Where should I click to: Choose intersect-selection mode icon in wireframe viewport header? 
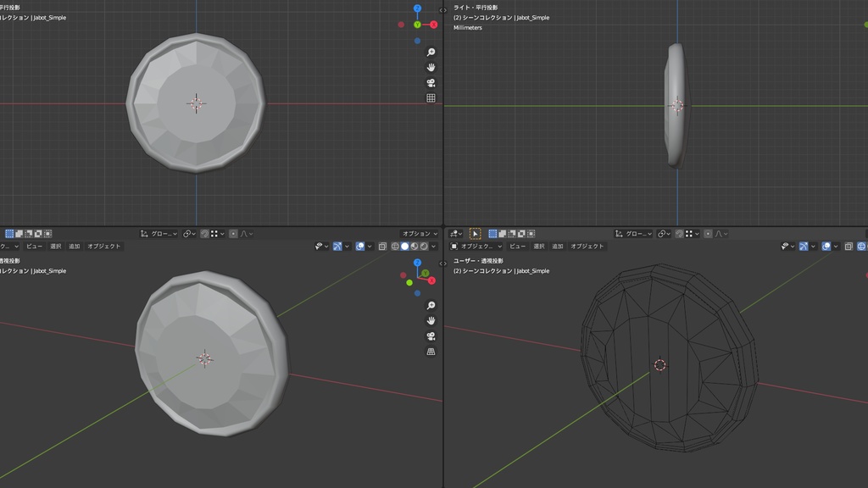coord(531,234)
